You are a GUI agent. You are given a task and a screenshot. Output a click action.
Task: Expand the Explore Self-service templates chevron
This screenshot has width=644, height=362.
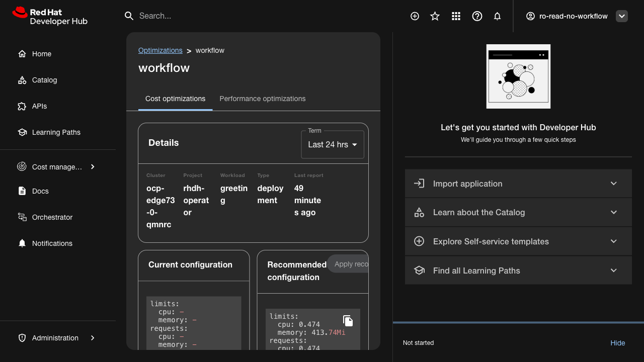click(614, 241)
